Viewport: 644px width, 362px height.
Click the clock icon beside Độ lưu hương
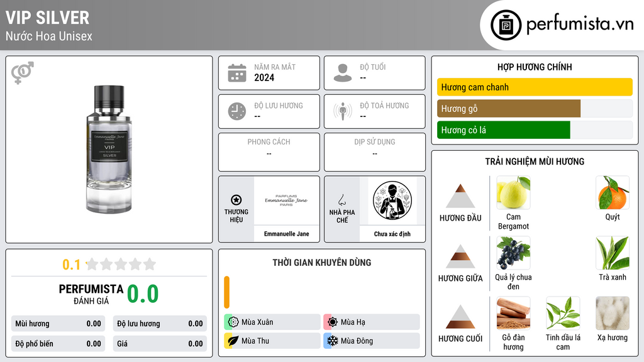point(237,111)
